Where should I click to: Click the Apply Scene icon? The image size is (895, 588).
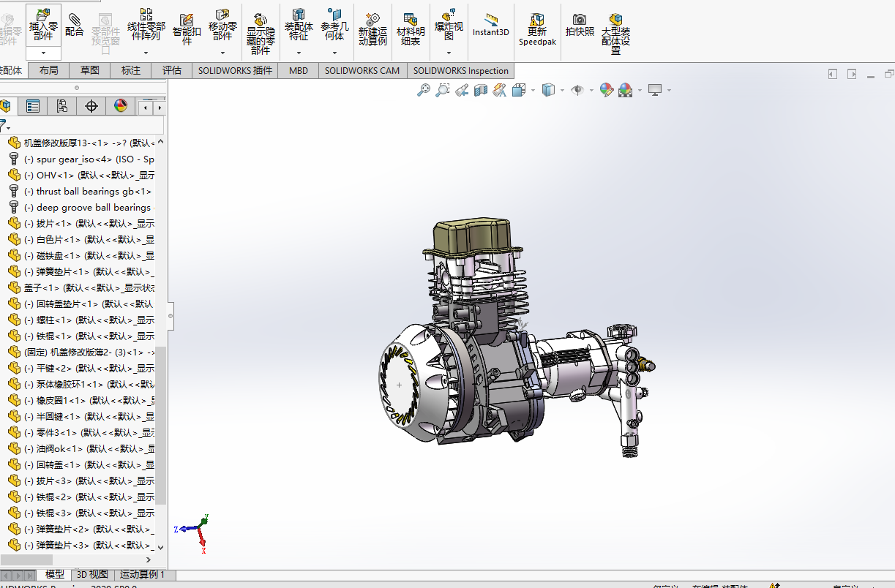coord(625,90)
